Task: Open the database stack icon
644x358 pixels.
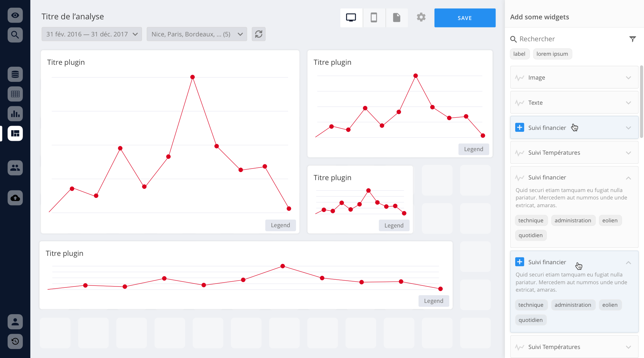Action: coord(15,74)
